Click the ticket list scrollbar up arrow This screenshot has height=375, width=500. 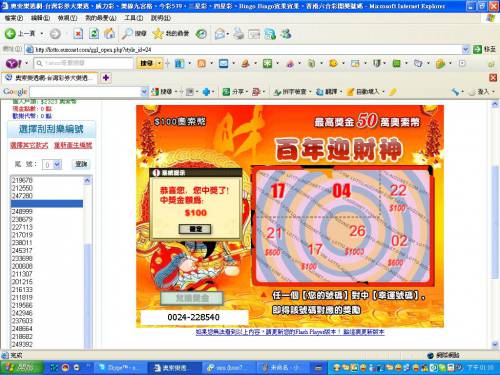(87, 180)
